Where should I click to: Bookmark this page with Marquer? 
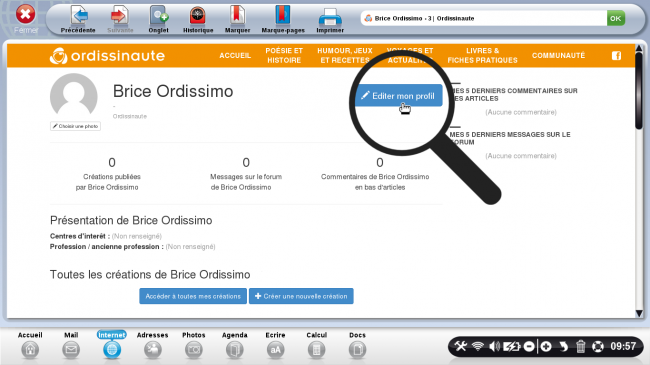click(x=237, y=16)
